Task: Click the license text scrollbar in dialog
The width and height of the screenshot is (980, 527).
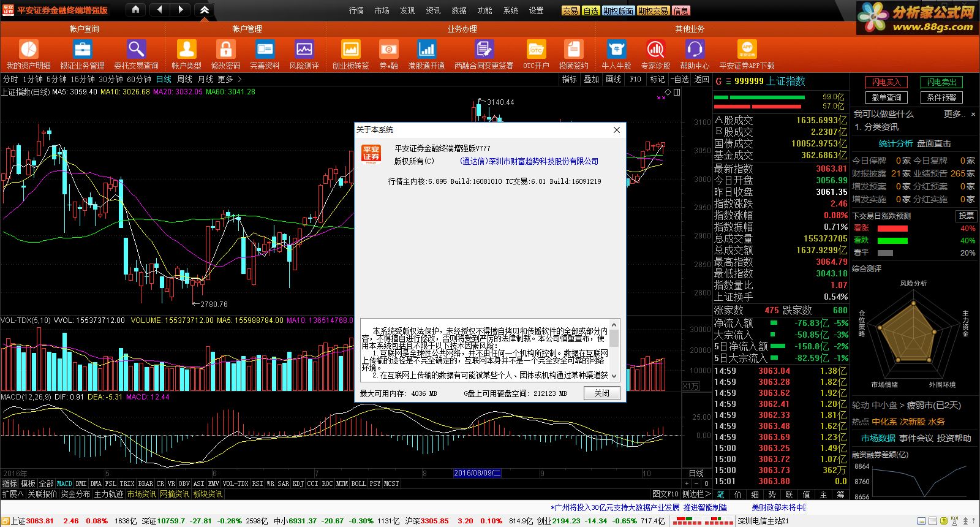Action: click(x=614, y=350)
